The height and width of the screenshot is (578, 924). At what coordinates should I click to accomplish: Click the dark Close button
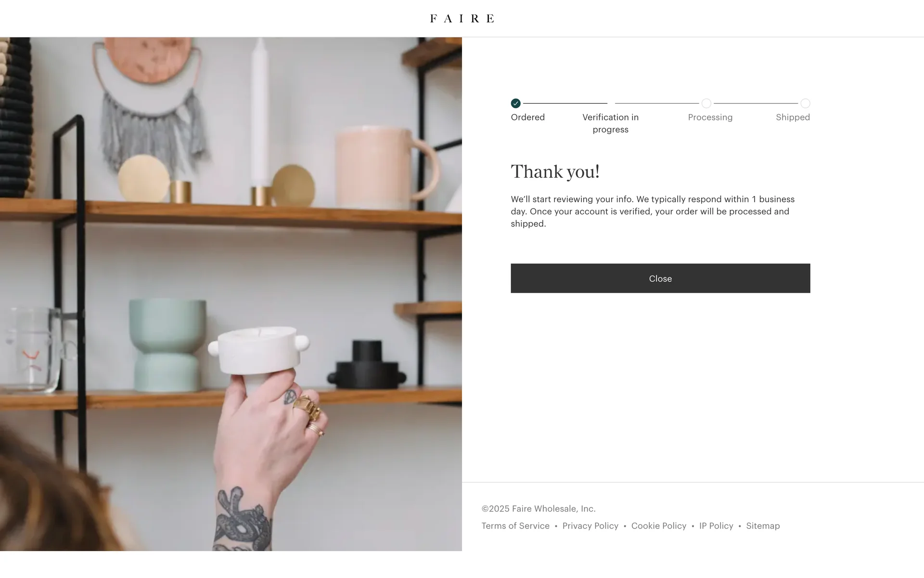coord(660,278)
